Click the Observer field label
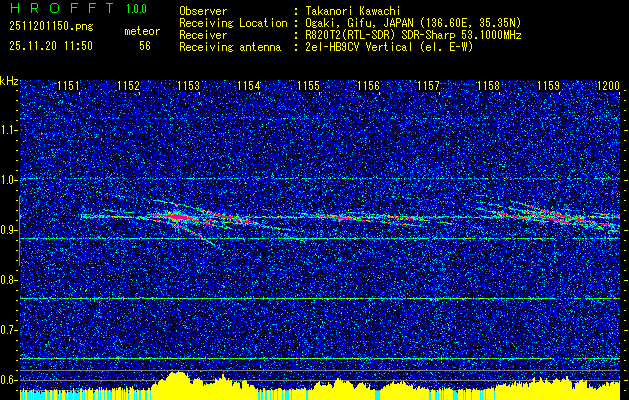Screen dimensions: 629x400 click(x=203, y=11)
